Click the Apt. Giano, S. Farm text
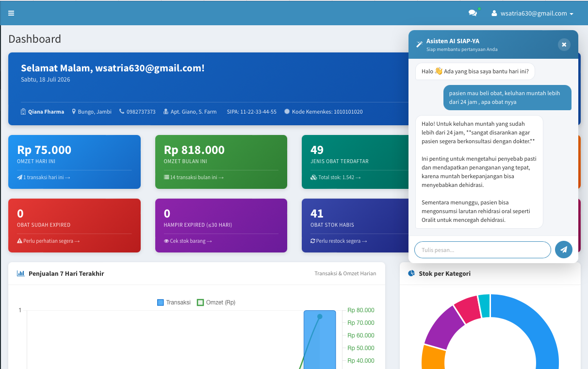Screen dimensions: 588x369 pos(194,112)
